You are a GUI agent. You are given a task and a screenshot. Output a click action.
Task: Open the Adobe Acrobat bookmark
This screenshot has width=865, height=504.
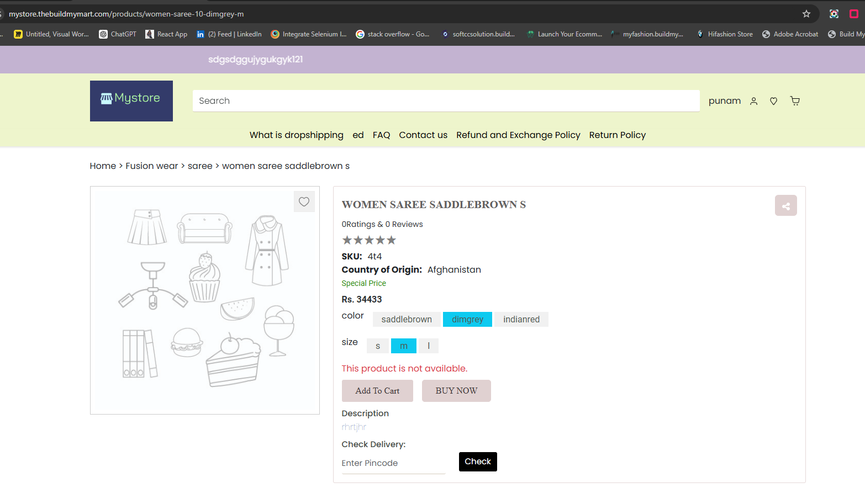coord(790,34)
